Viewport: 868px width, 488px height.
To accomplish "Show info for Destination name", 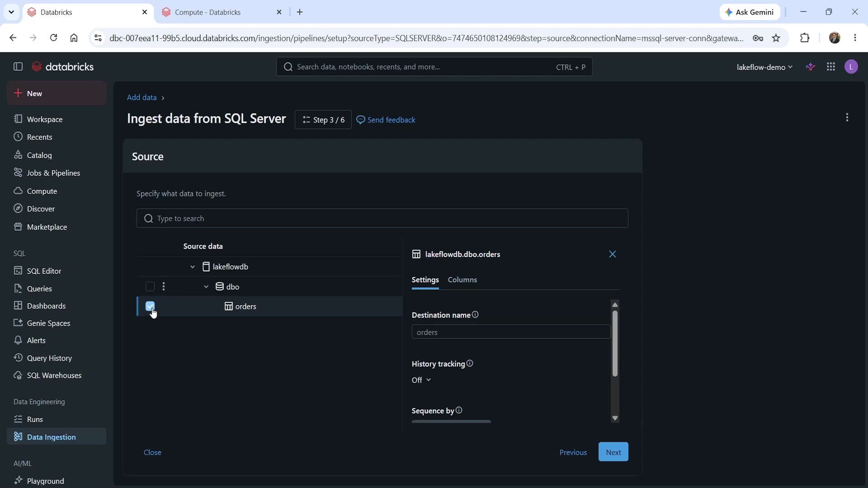I will pos(476,315).
